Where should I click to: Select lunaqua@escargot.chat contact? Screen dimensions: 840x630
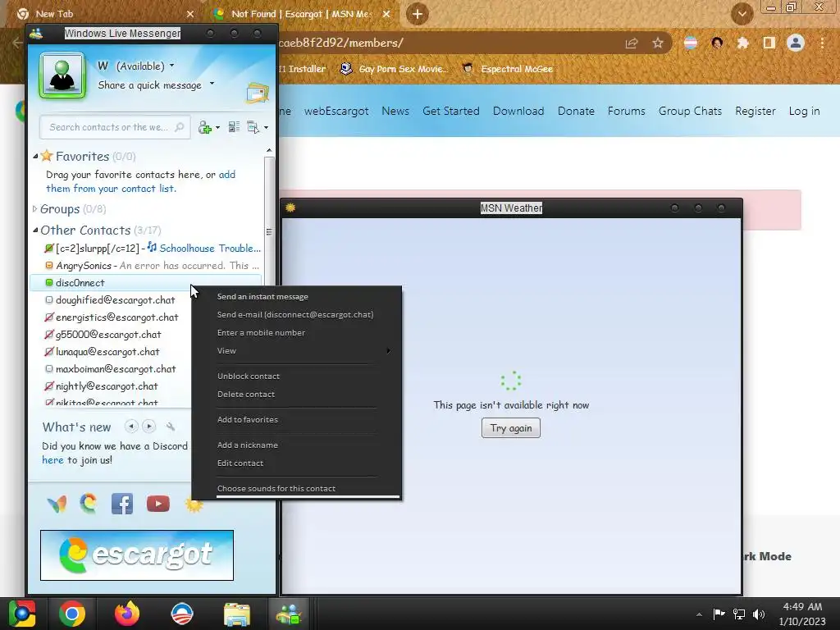[x=107, y=351]
